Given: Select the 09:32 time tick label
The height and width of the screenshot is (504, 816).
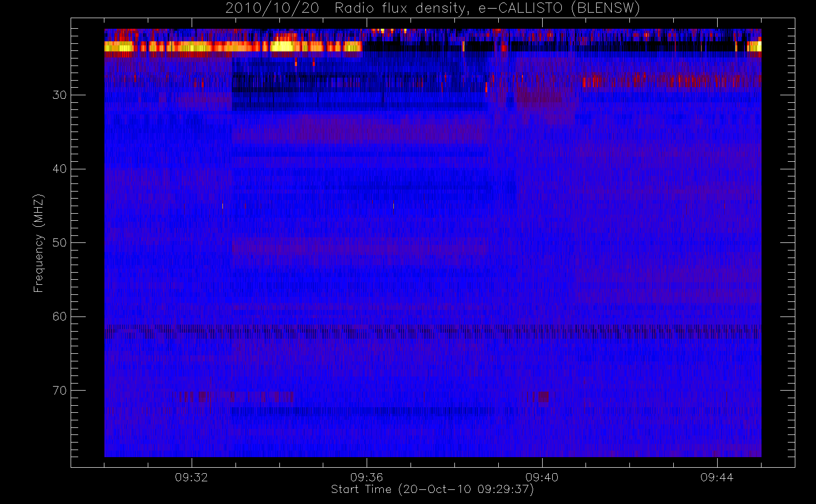Looking at the screenshot, I should coord(192,477).
